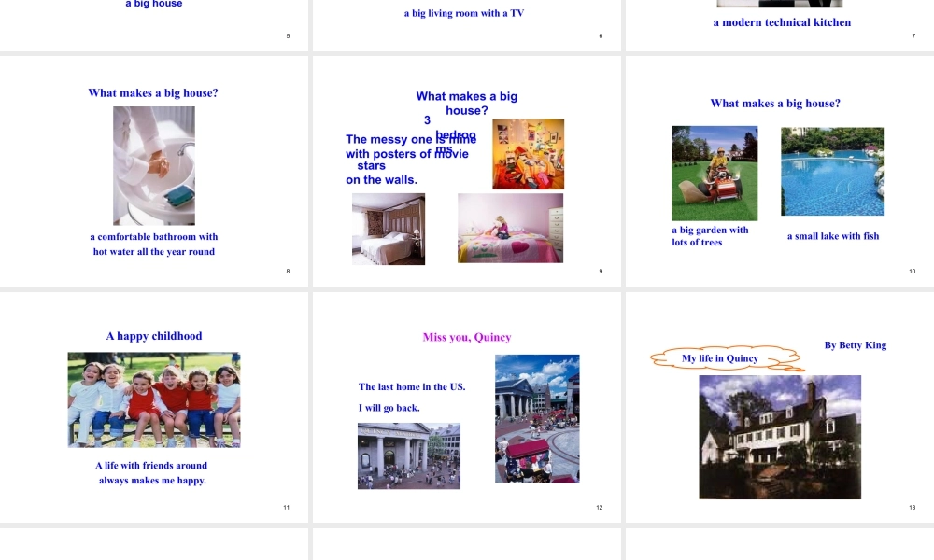Click the 'Miss you, Quincy' heading
This screenshot has width=934, height=560.
[x=467, y=337]
